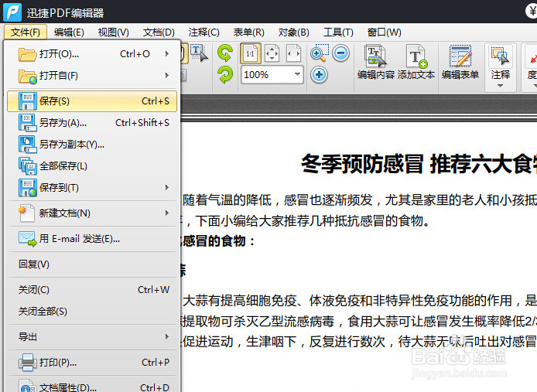Image resolution: width=537 pixels, height=392 pixels.
Task: Click the 编辑表单 tool
Action: pyautogui.click(x=460, y=62)
